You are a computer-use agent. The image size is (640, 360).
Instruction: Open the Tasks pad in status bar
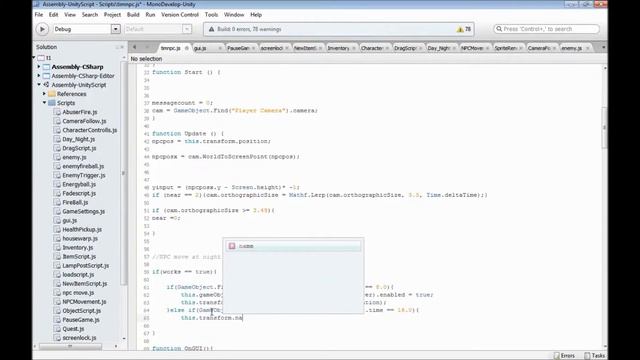tap(595, 356)
